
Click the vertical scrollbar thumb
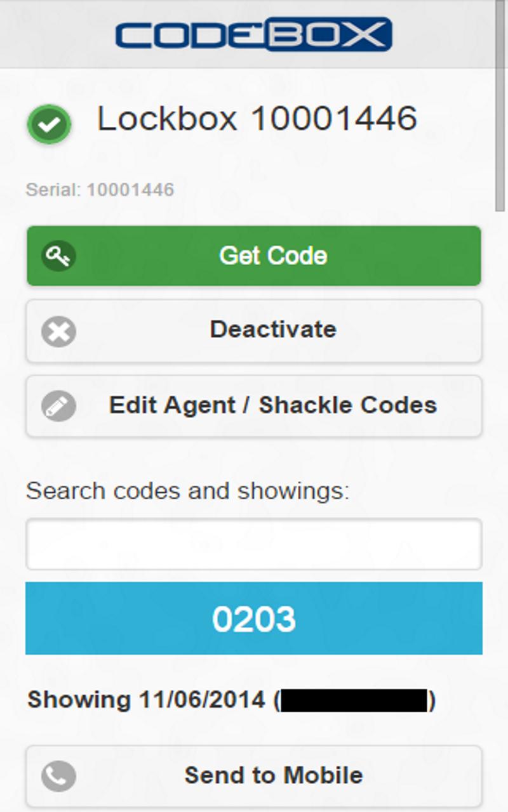point(500,105)
